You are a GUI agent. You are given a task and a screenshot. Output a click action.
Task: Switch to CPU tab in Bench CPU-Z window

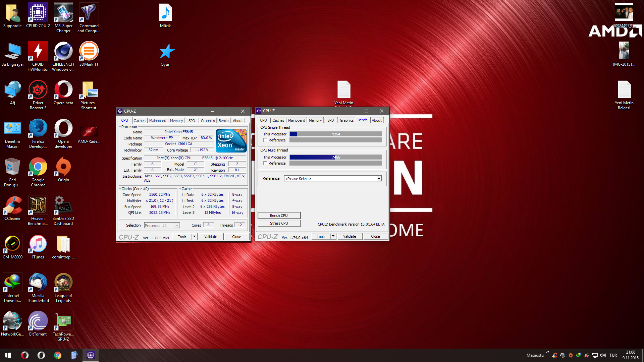(264, 120)
